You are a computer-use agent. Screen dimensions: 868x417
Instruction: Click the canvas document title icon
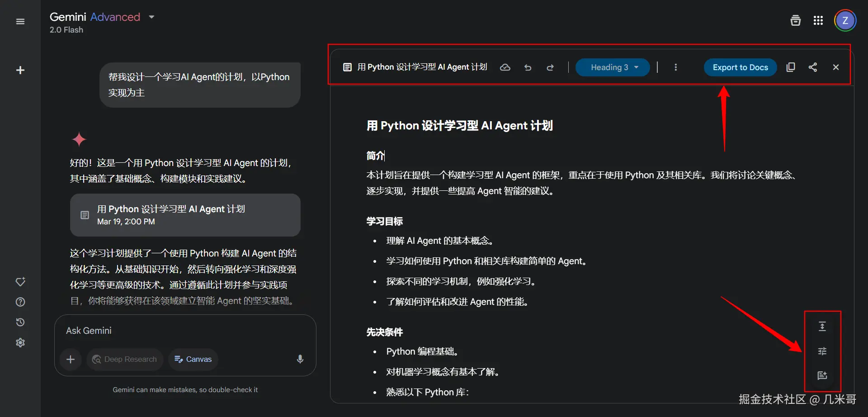[x=347, y=67]
